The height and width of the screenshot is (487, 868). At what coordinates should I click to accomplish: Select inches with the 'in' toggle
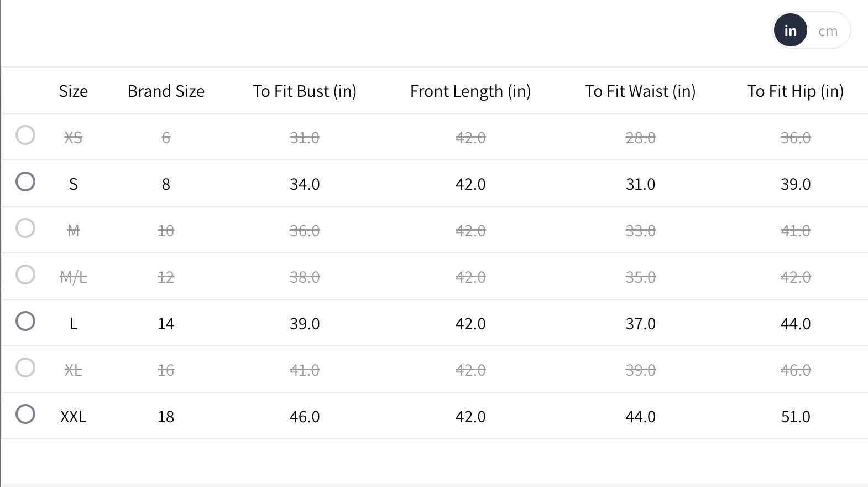791,30
